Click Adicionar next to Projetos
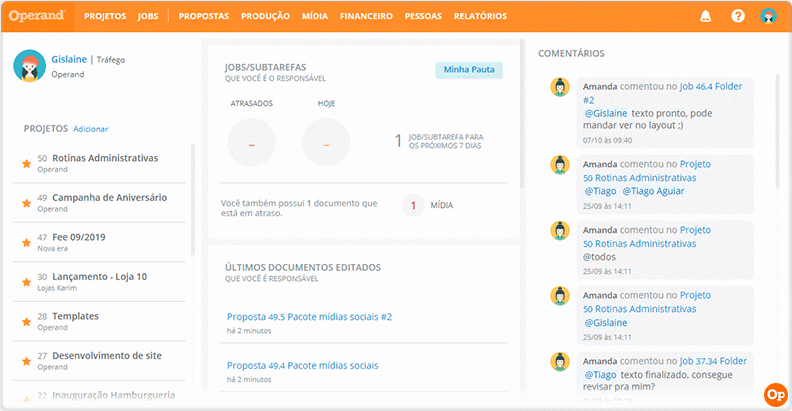This screenshot has height=411, width=792. pos(90,129)
